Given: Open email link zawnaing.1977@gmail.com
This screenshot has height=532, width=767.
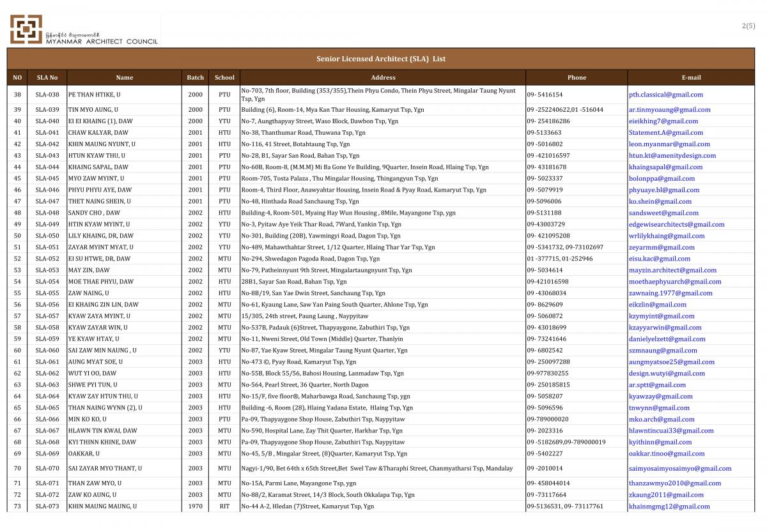Looking at the screenshot, I should click(670, 293).
